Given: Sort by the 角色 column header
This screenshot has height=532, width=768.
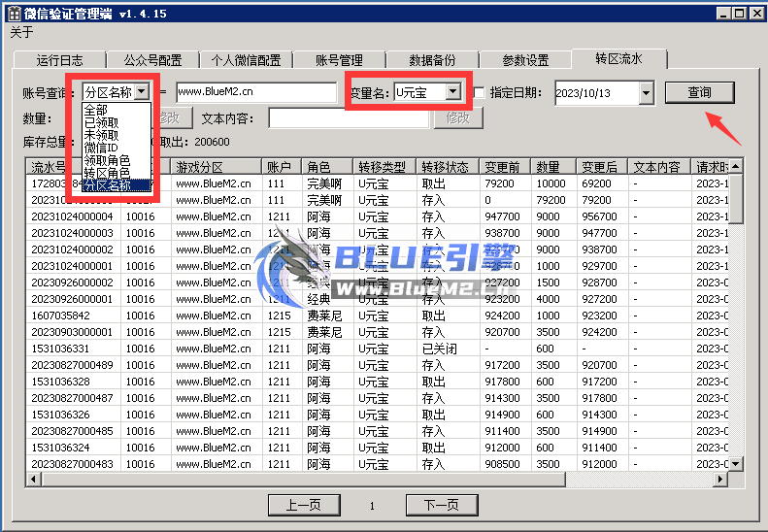Looking at the screenshot, I should click(x=327, y=167).
